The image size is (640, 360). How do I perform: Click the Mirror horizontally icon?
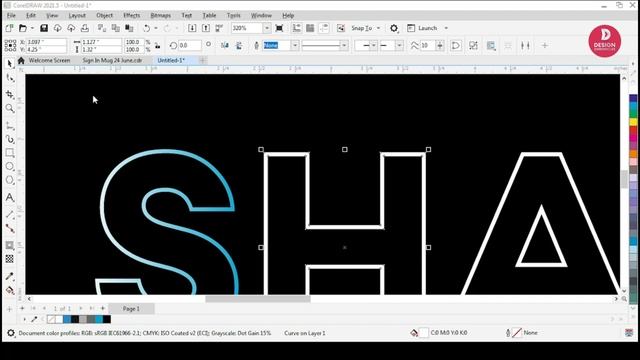(x=224, y=45)
